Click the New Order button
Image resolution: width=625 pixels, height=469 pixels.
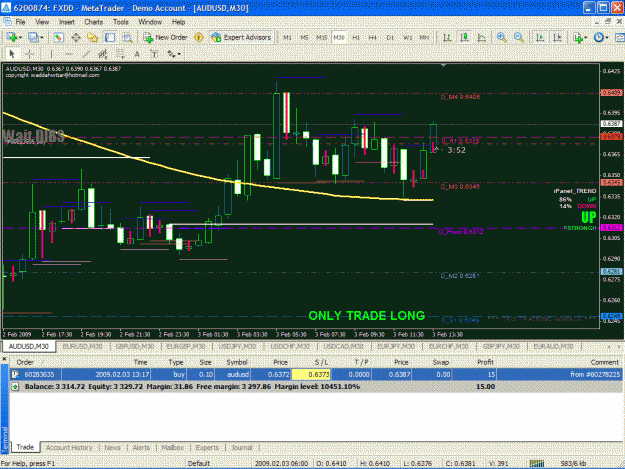(x=165, y=37)
